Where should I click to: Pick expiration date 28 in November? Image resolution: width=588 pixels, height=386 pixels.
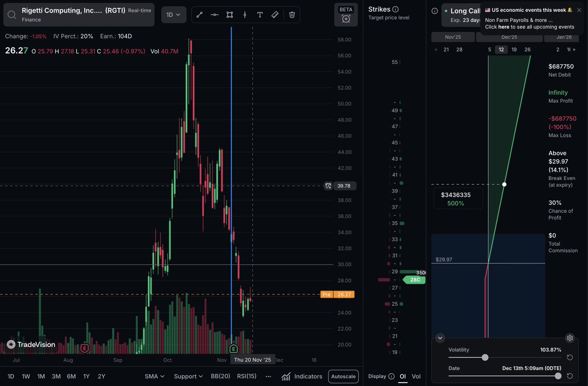[x=459, y=50]
